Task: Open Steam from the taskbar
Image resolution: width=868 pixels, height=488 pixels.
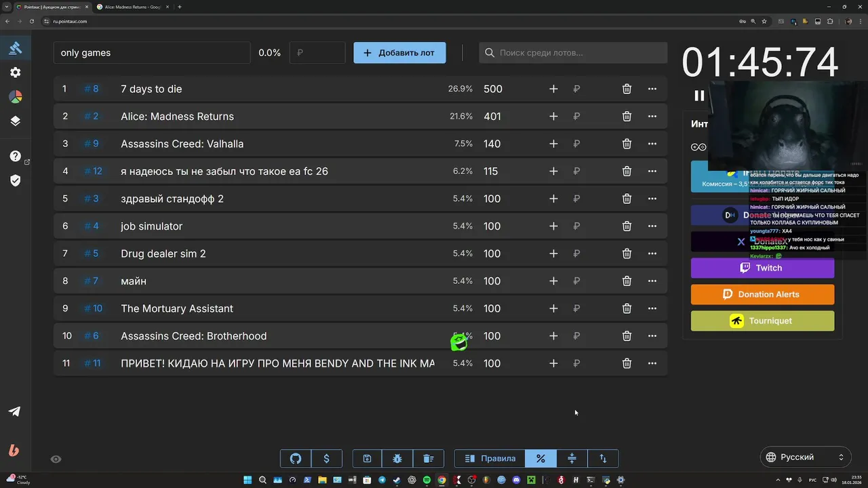Action: tap(397, 480)
